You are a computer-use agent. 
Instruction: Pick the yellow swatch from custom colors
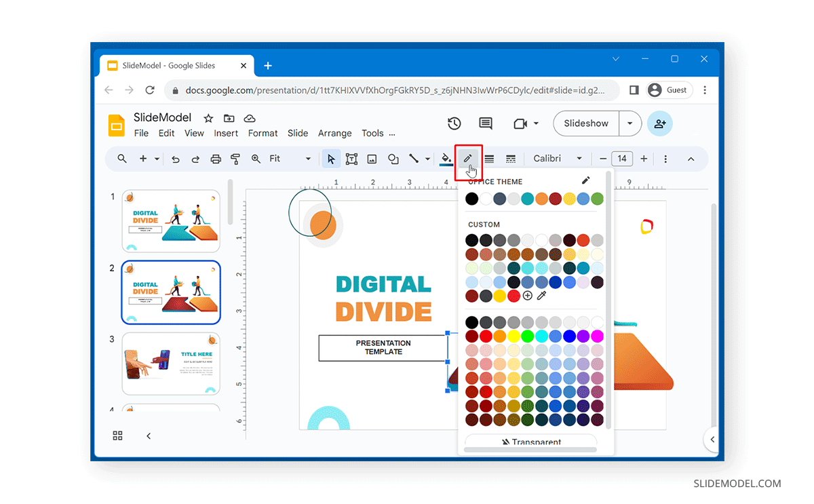coord(500,294)
